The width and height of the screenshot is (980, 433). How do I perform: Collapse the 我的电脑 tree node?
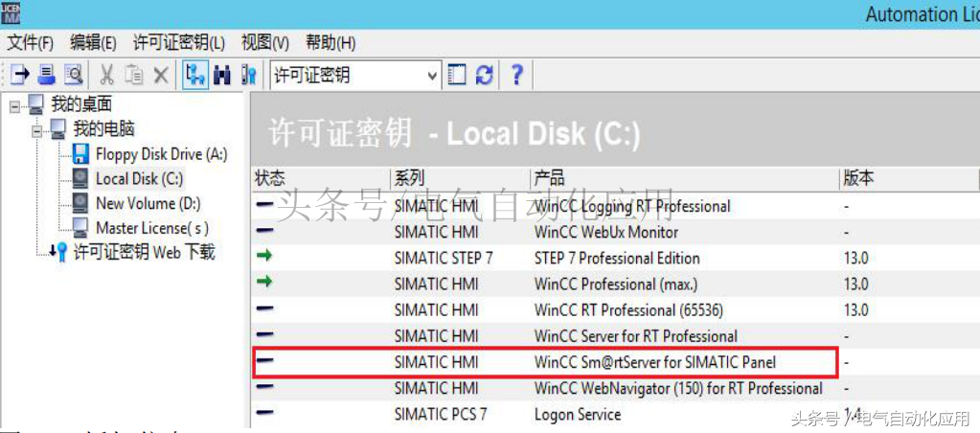[36, 129]
